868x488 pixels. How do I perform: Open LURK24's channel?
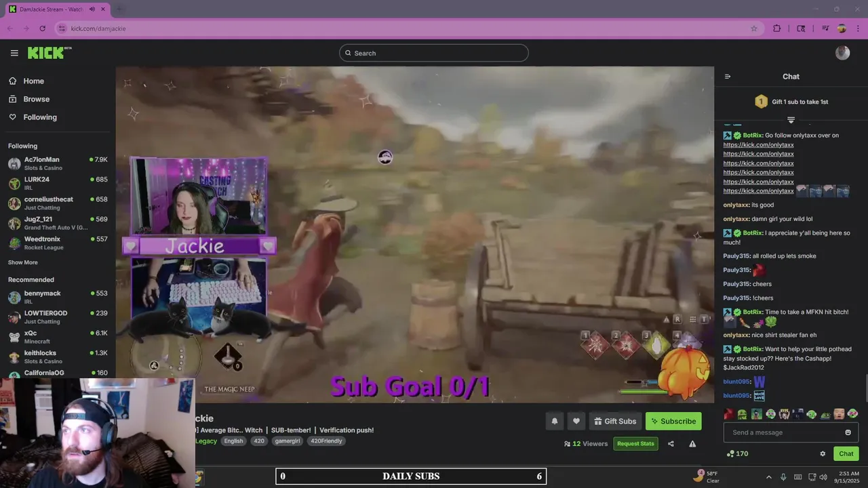click(58, 183)
